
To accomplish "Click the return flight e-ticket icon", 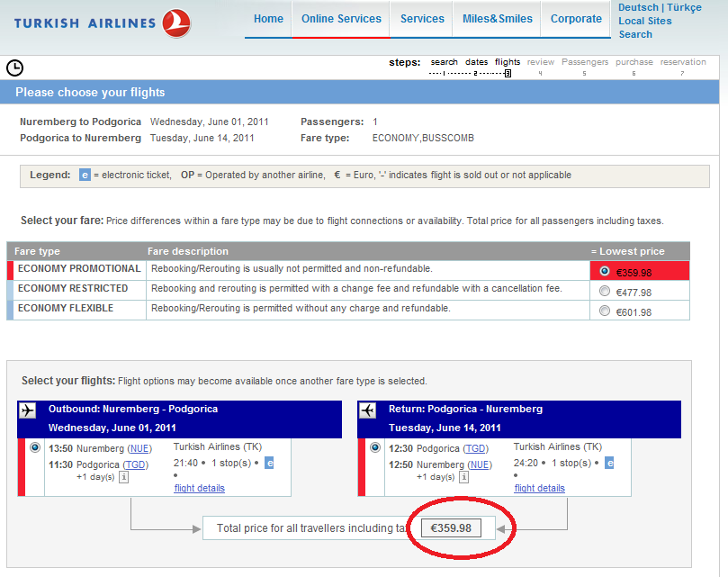I will point(609,463).
